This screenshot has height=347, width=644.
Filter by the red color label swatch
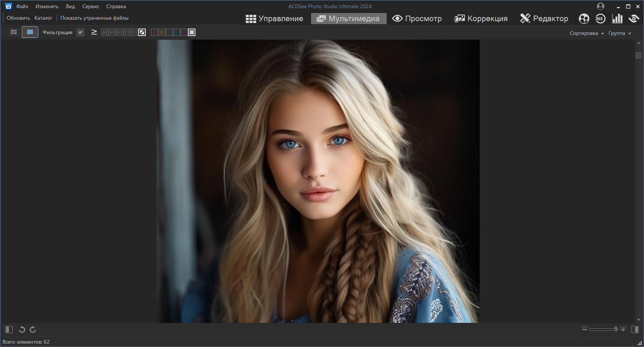155,32
